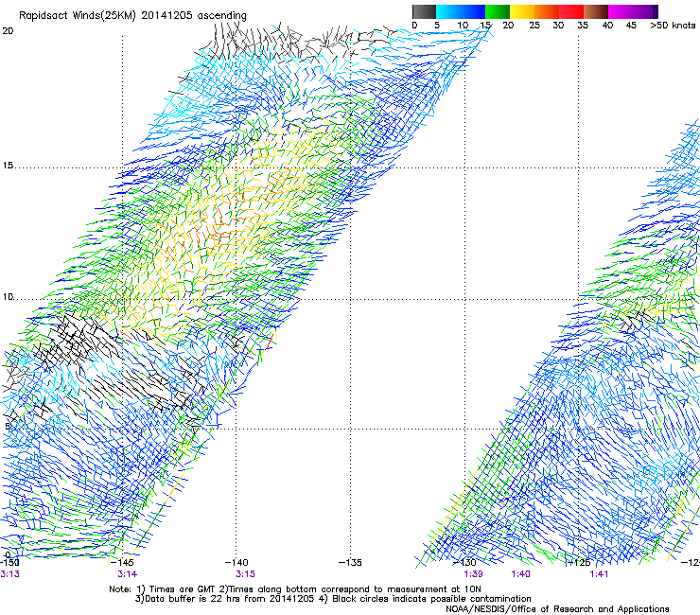Image resolution: width=700 pixels, height=615 pixels.
Task: Click the purple time stamp "3:13"
Action: pyautogui.click(x=9, y=574)
